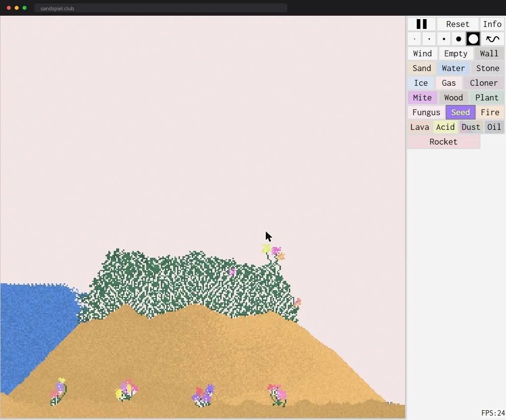Click the Reset button
Viewport: 506px width, 420px height.
(x=457, y=24)
